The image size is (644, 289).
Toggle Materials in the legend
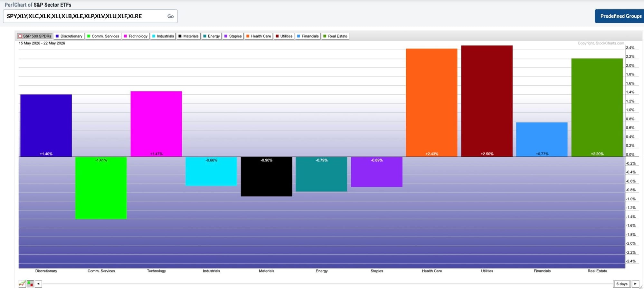click(188, 36)
